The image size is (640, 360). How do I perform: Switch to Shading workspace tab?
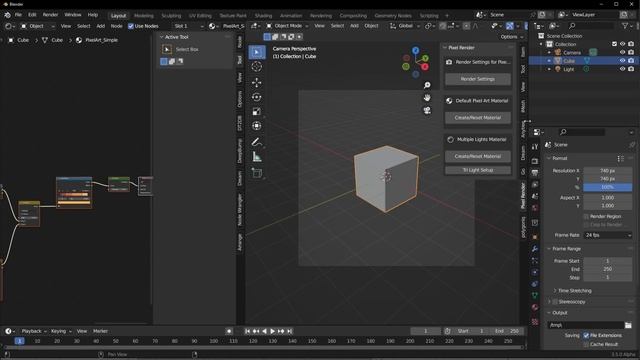pos(263,16)
